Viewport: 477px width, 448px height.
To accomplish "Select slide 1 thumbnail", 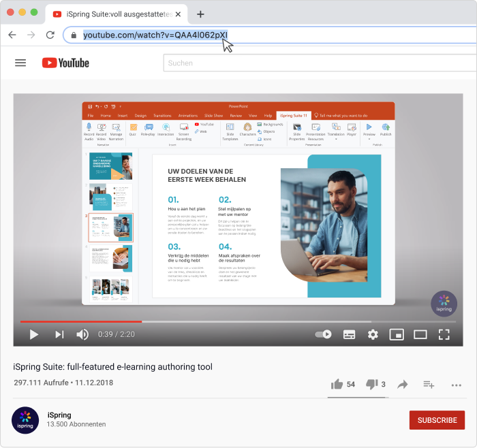I will tap(110, 166).
